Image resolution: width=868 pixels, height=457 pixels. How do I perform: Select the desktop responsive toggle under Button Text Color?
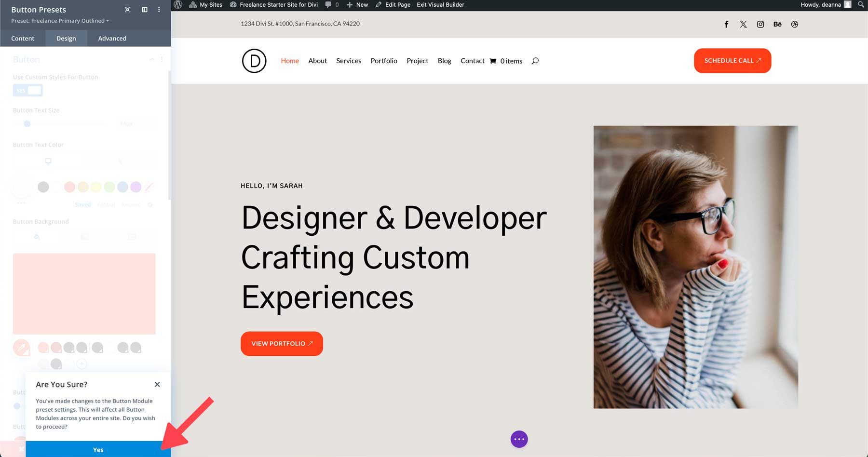[48, 161]
